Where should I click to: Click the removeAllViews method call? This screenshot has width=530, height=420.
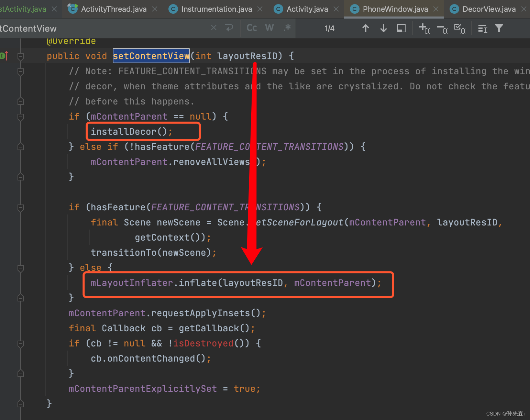[212, 162]
